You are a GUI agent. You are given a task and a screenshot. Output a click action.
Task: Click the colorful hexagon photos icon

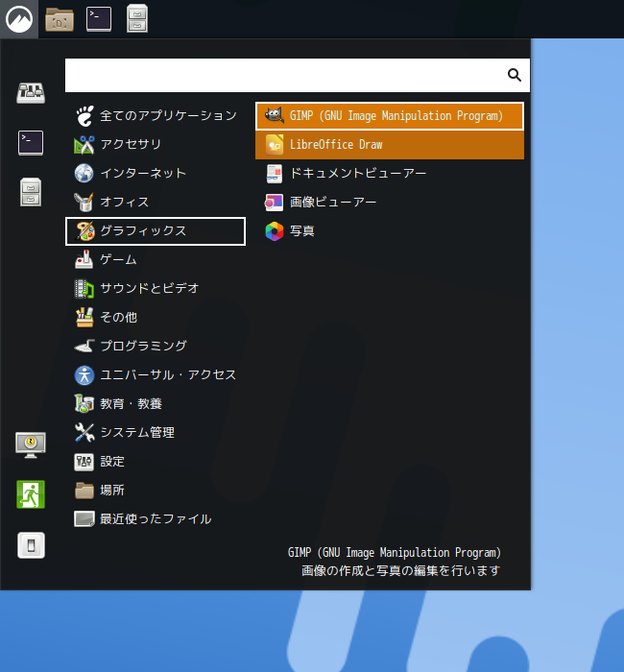click(275, 231)
